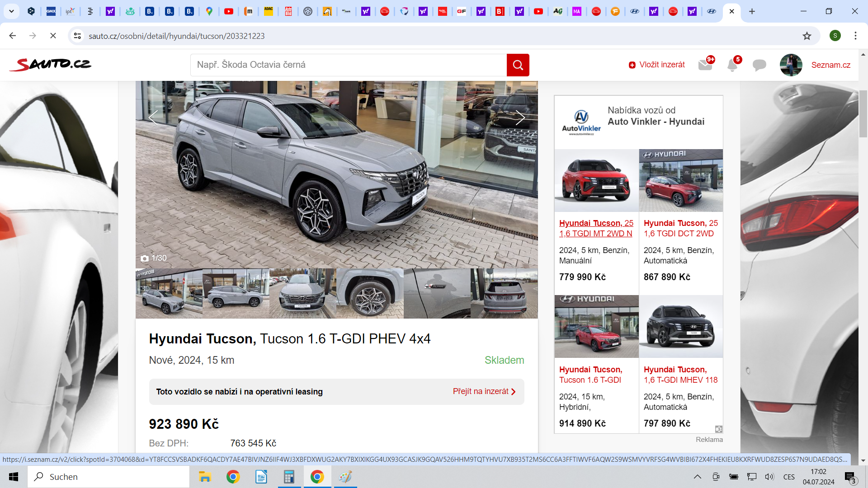Screen dimensions: 868x488
Task: Click the Vložit inzerát link
Action: pos(656,65)
